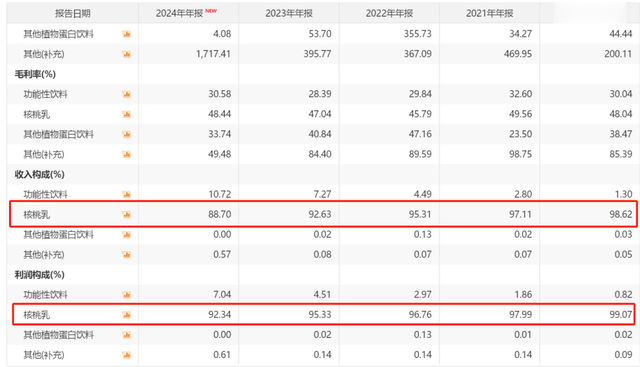Click chart icon in the 1,717.41 row

[127, 54]
